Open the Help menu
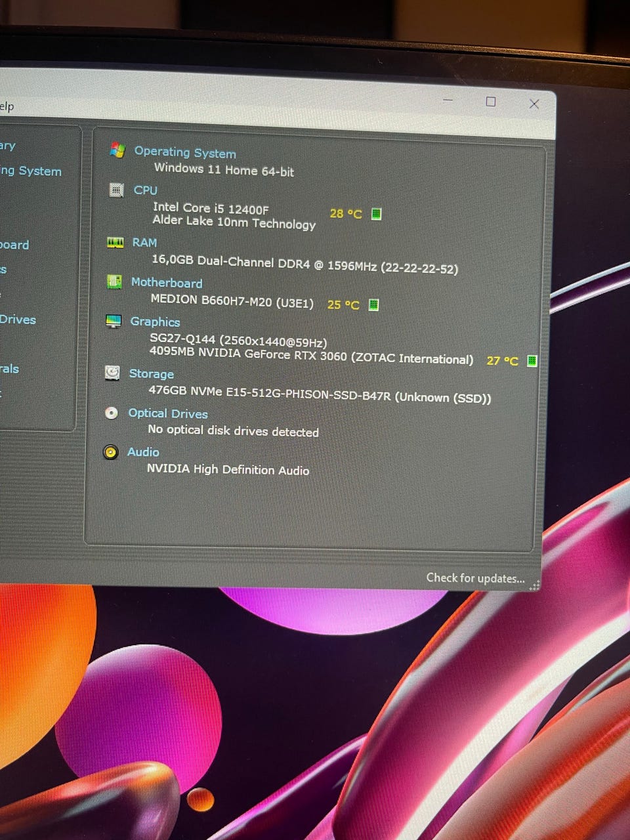 point(7,106)
